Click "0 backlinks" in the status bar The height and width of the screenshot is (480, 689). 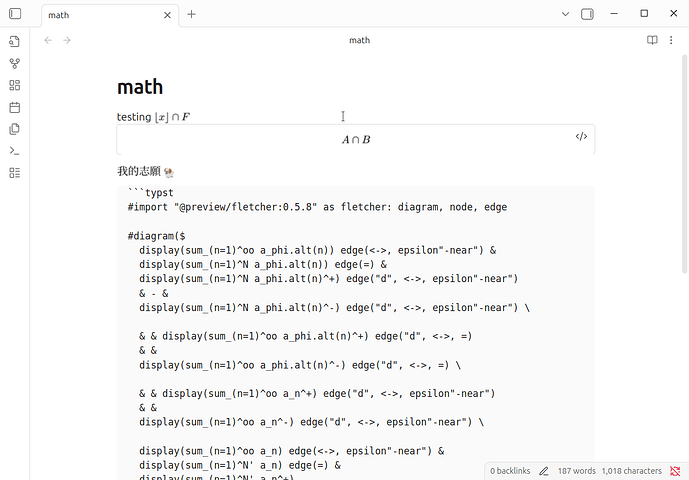tap(512, 470)
